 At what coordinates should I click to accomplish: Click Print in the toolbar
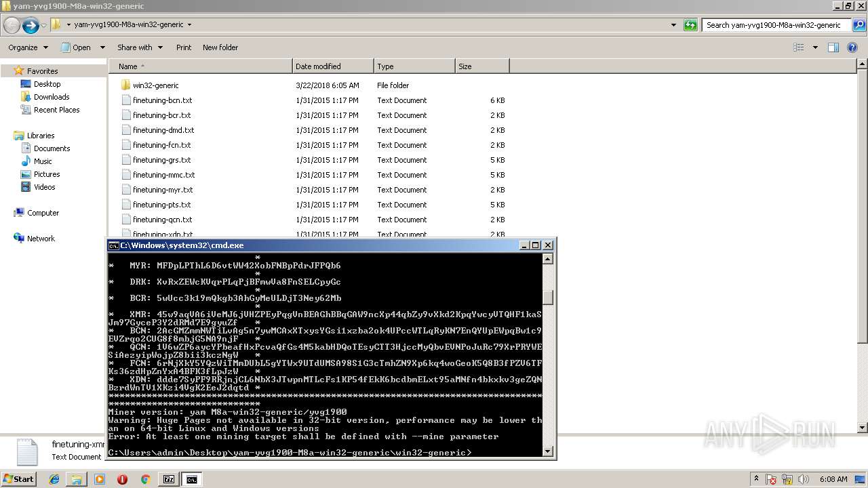(183, 47)
